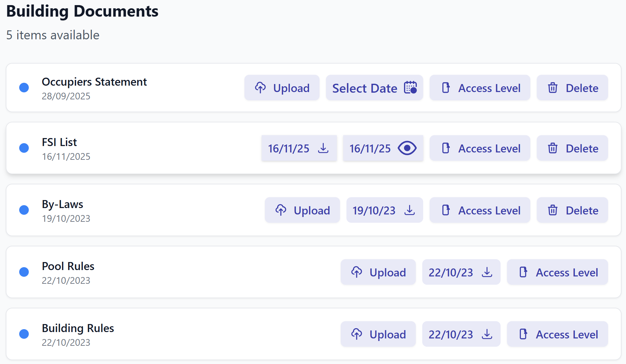Toggle the eye icon on FSI List
Viewport: 626px width, 364px height.
(407, 148)
